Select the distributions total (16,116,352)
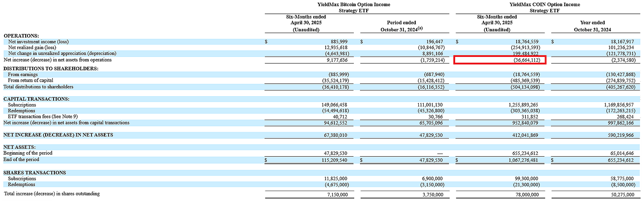The height and width of the screenshot is (203, 644). 430,86
